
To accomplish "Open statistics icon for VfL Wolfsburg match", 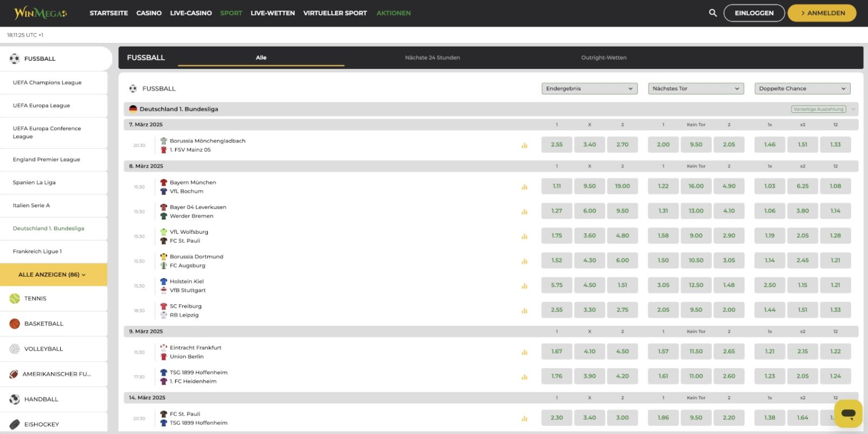I will click(x=525, y=237).
